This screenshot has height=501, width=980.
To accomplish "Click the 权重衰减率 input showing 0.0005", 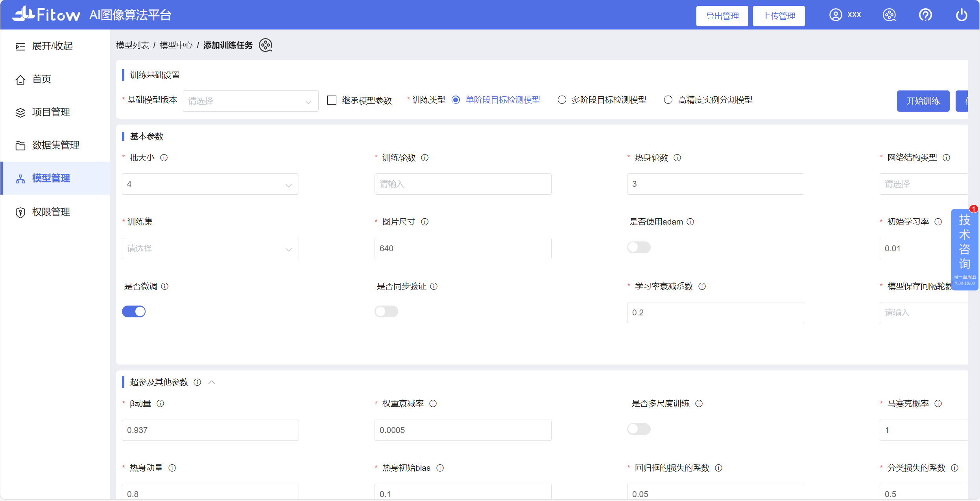I will coord(463,430).
